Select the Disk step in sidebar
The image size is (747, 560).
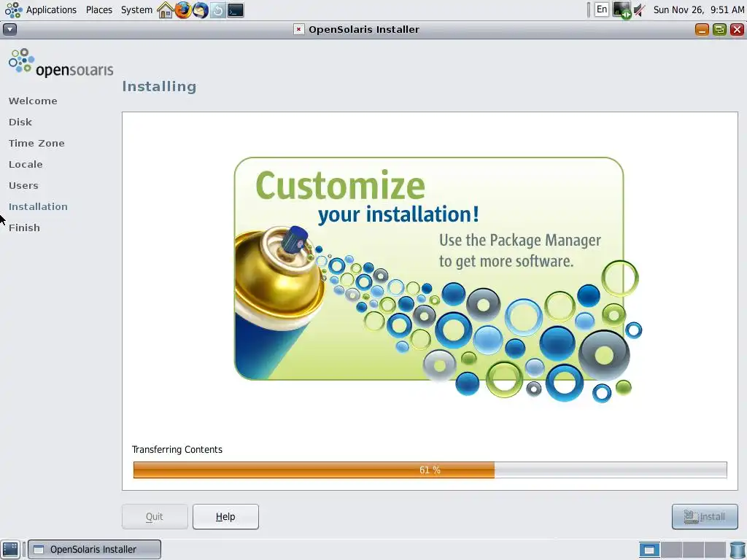click(x=20, y=122)
